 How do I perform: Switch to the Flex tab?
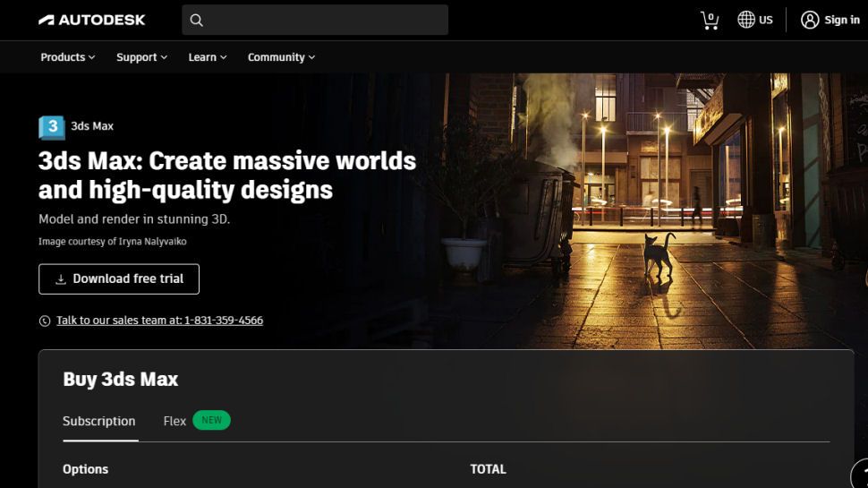174,421
